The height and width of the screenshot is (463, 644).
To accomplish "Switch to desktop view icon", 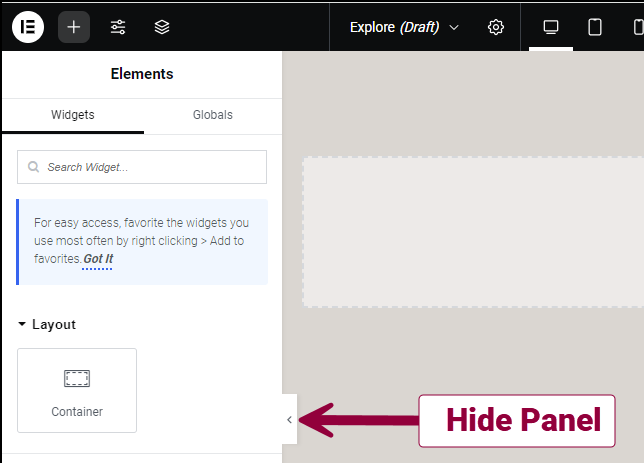I will [551, 27].
